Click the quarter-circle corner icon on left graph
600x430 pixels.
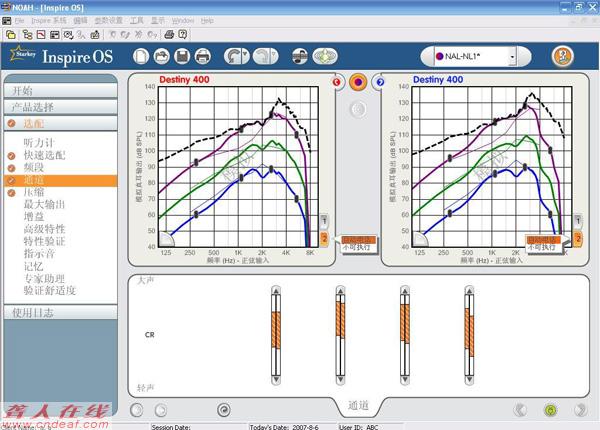coord(166,239)
